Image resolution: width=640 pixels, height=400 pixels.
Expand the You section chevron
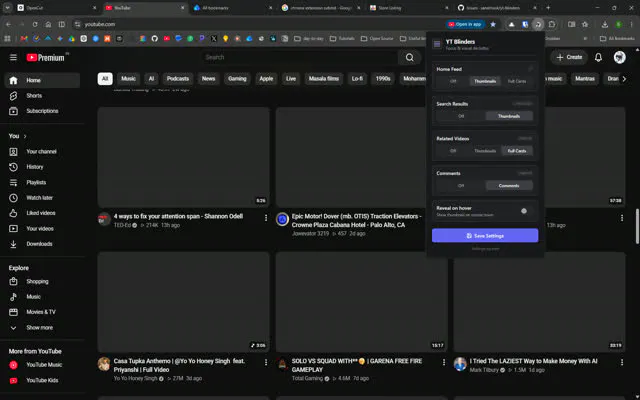pyautogui.click(x=25, y=136)
